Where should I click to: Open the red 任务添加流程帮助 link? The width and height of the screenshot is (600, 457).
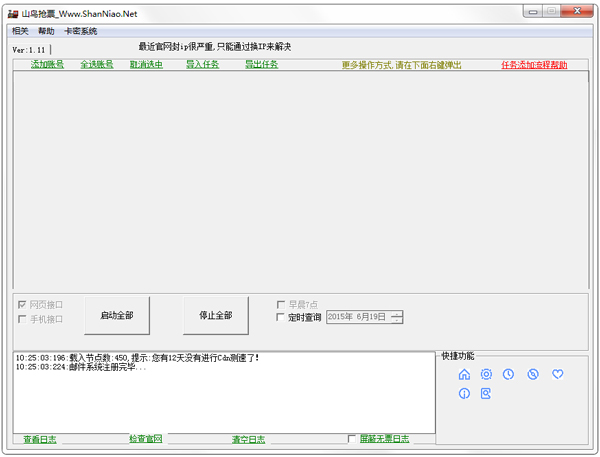534,65
